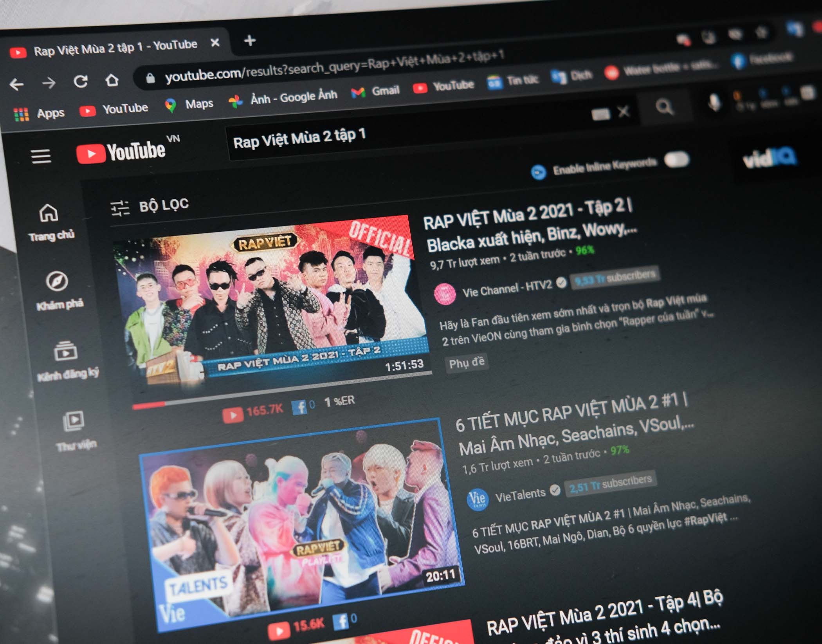Open the Vie Channel - HTV2 channel link
Image resolution: width=822 pixels, height=644 pixels.
505,291
